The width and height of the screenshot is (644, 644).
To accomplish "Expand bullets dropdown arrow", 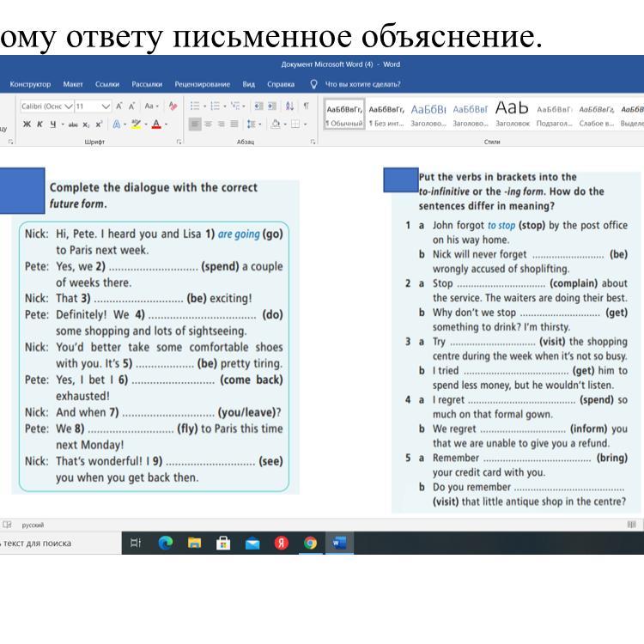I will [x=204, y=106].
